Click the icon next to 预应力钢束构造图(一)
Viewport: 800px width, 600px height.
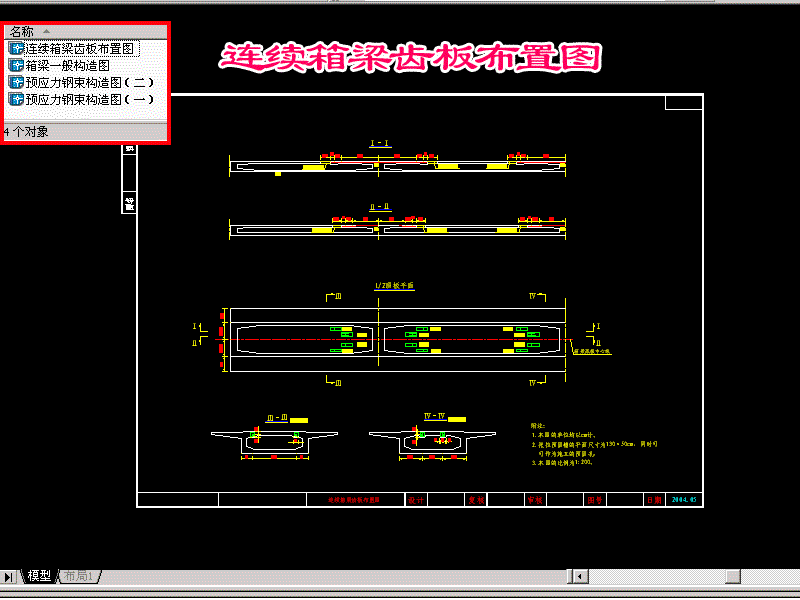tap(16, 99)
